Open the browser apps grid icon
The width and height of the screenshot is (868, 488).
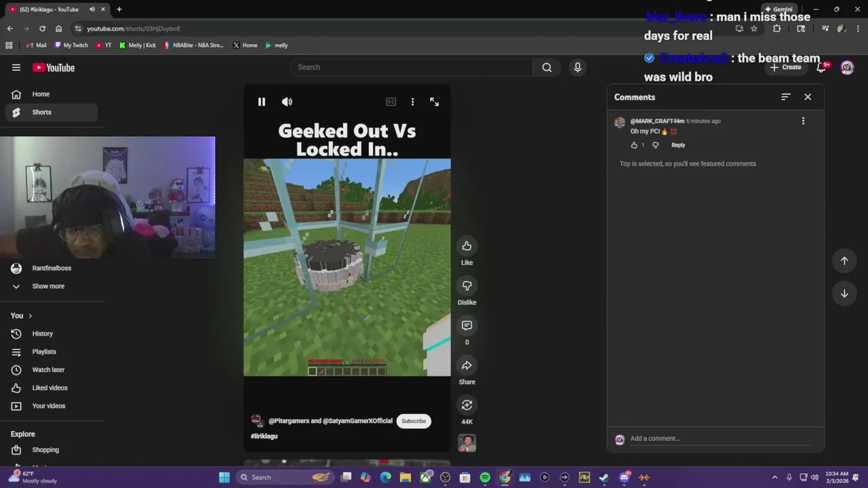(x=9, y=45)
